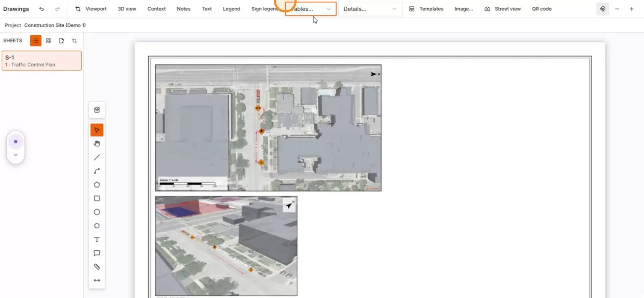Select sheet S-1 Traffic Control Plan

41,61
